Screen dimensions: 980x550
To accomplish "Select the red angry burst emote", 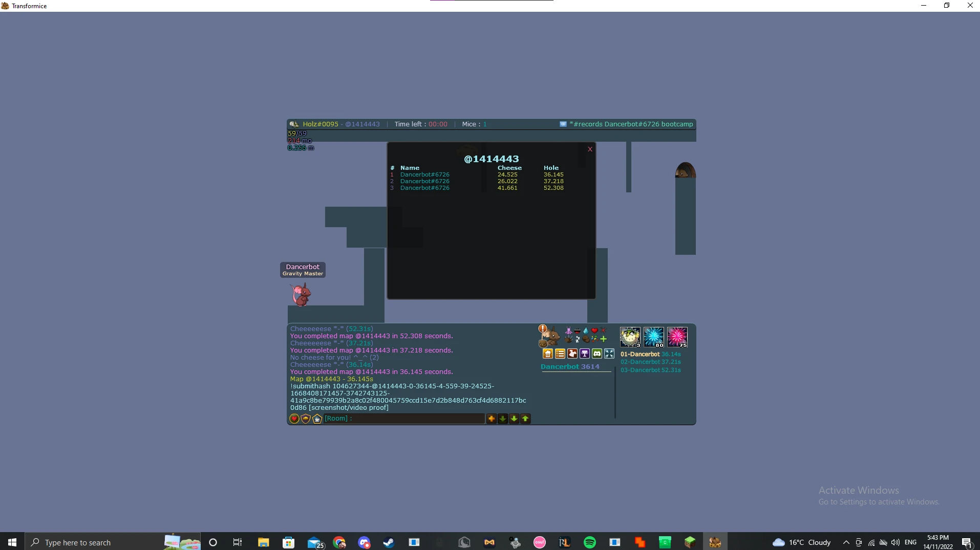I will [603, 331].
